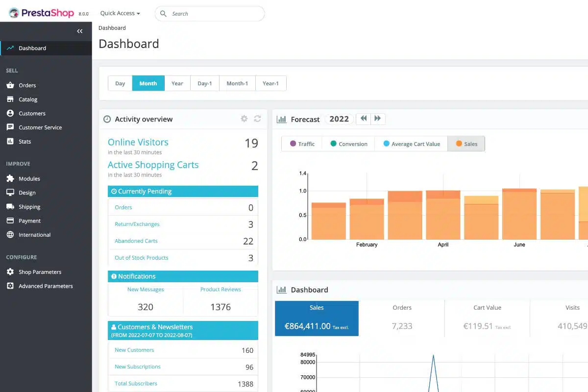Collapse the sidebar navigation menu
Image resolution: width=588 pixels, height=392 pixels.
(80, 31)
